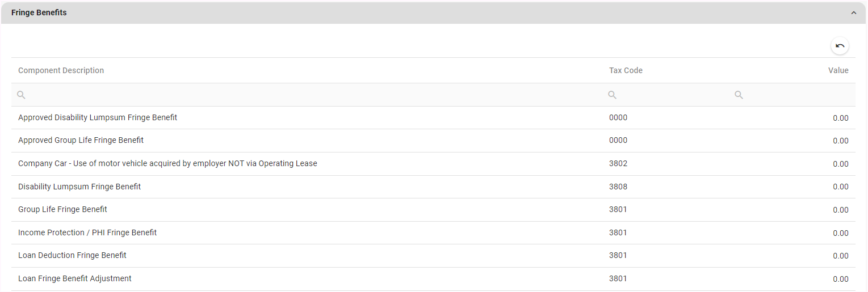This screenshot has width=868, height=292.
Task: Click search icon under Tax Code
Action: pos(612,95)
